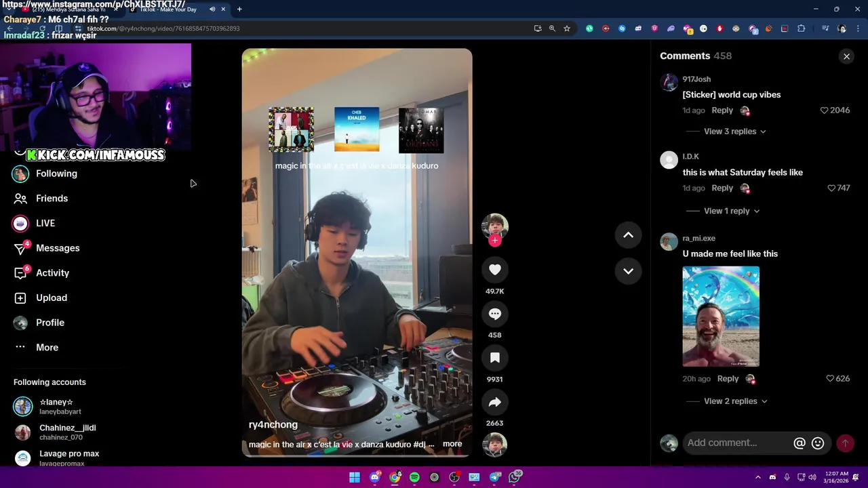Screen dimensions: 868x488
Task: Expand View 1 reply under I.D.K
Action: [731, 211]
